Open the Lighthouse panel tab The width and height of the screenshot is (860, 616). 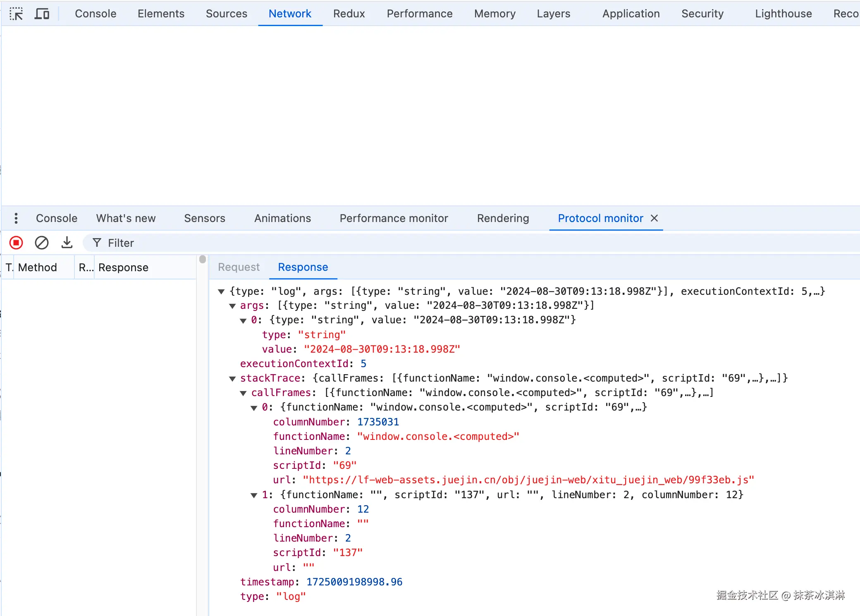click(783, 14)
